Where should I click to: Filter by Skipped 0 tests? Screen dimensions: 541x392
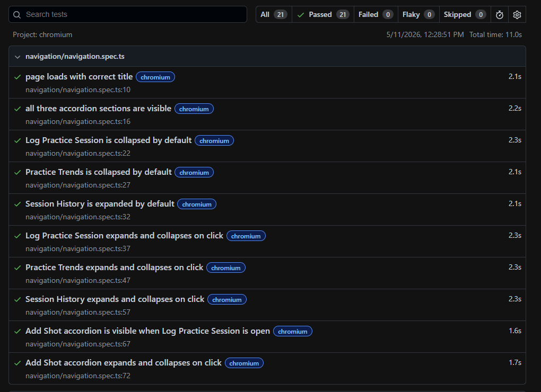tap(465, 14)
